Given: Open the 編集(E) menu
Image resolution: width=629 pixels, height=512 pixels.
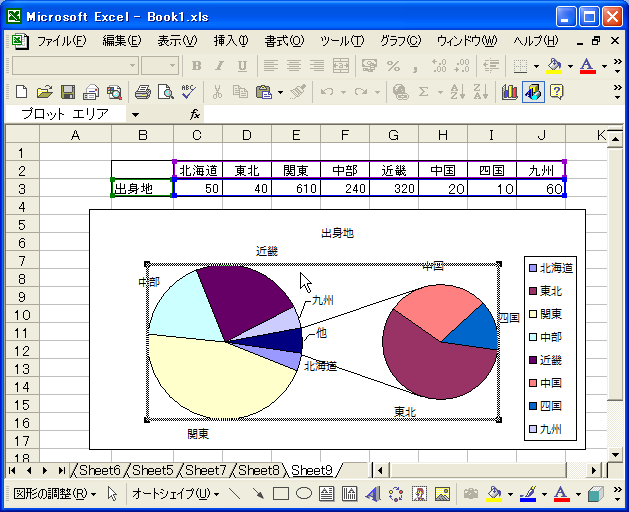Looking at the screenshot, I should click(x=122, y=41).
